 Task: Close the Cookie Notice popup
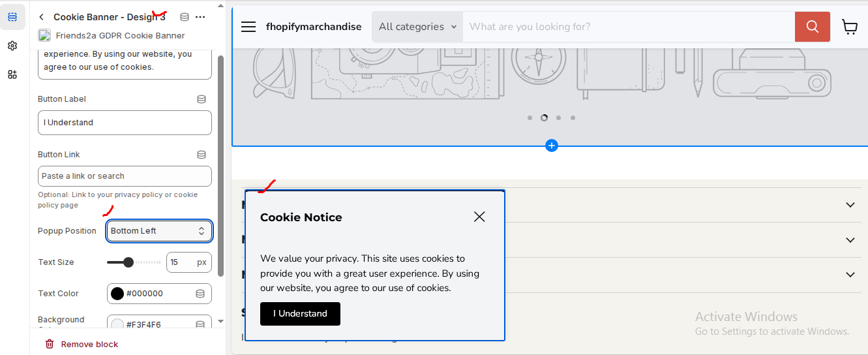tap(479, 217)
